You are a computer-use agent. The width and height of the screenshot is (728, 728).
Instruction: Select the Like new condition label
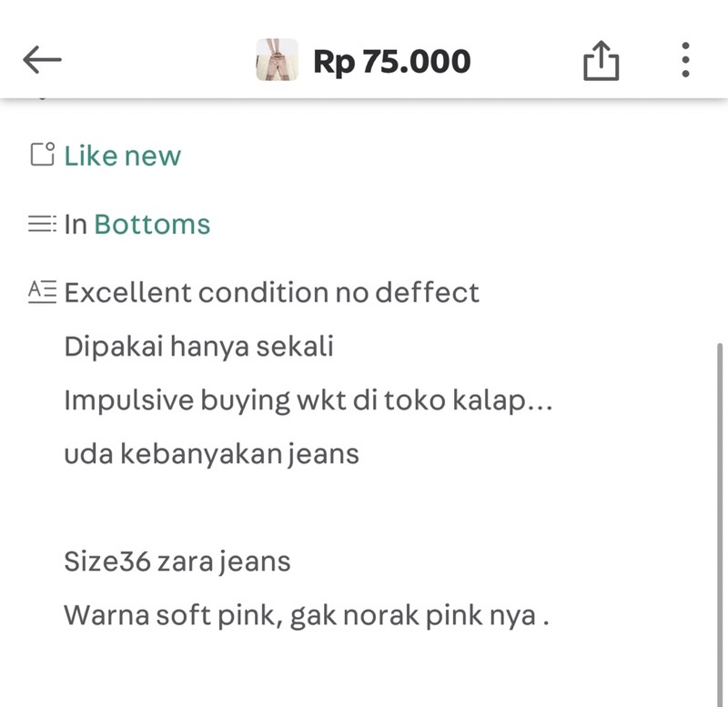click(x=121, y=156)
